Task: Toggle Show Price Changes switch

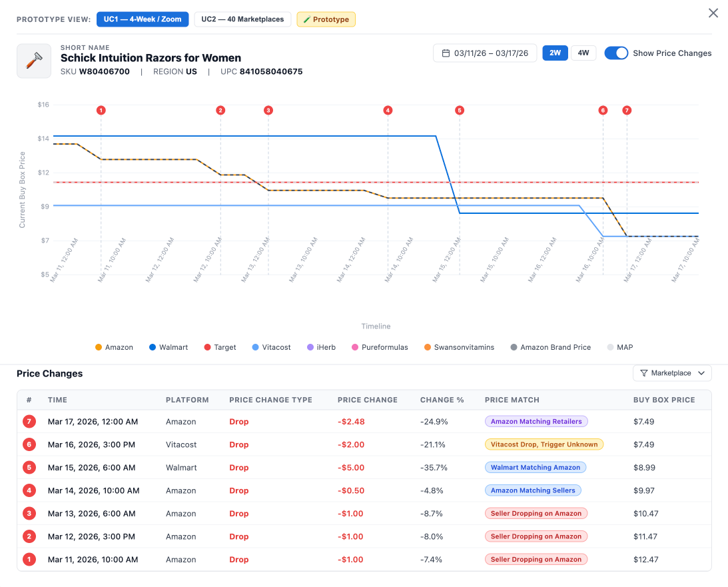Action: click(616, 53)
